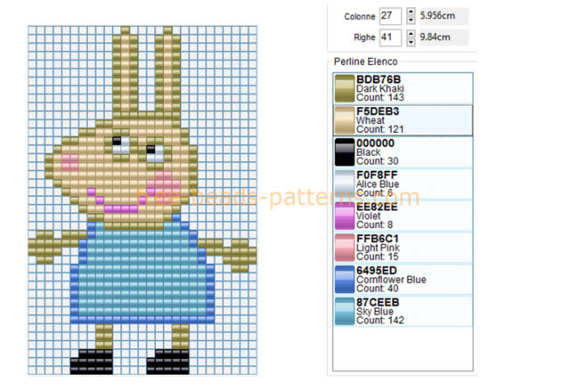Click the Dark Khaki Count: 143 text

(x=380, y=97)
